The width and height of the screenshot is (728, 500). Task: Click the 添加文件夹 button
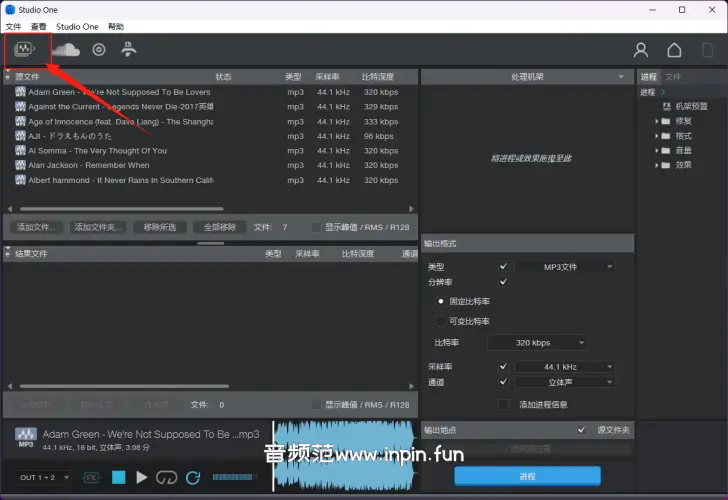pos(98,227)
